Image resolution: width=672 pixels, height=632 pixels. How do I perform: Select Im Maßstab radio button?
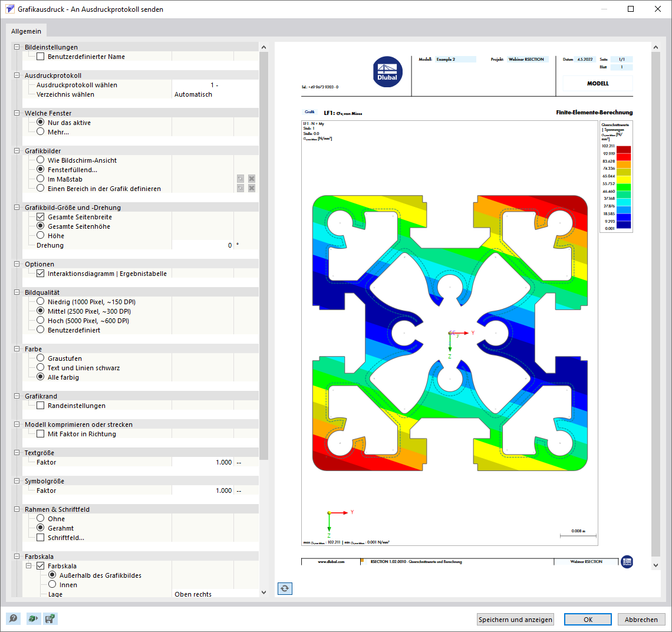tap(40, 179)
